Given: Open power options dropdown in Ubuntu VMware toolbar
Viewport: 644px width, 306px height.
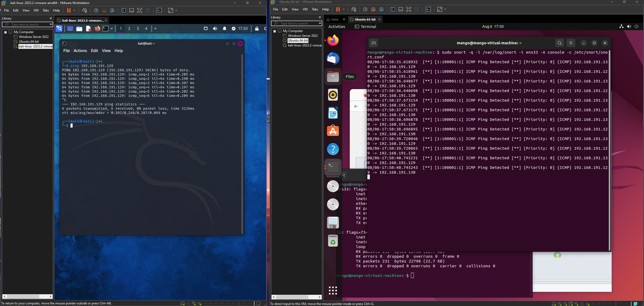Looking at the screenshot, I should [x=344, y=9].
